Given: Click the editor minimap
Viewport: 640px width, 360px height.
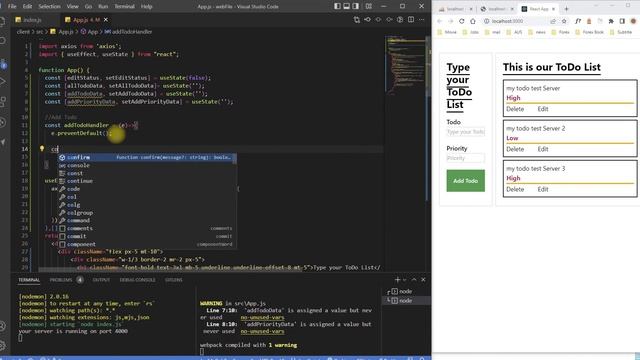Looking at the screenshot, I should [x=405, y=65].
